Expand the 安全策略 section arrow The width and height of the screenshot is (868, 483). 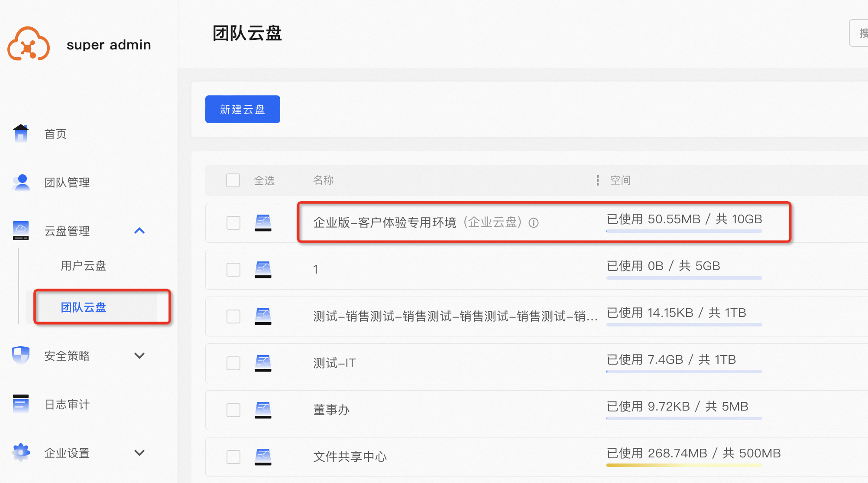point(139,356)
